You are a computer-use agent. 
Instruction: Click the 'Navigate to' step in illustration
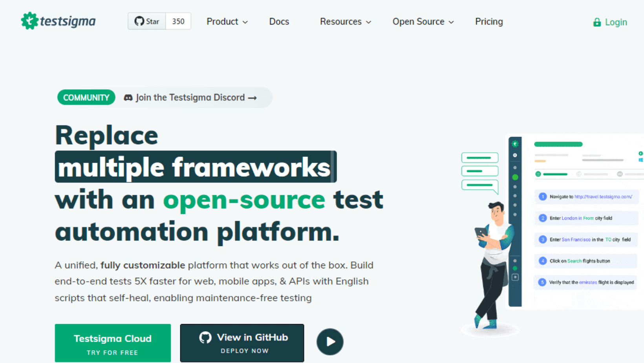[x=586, y=197]
